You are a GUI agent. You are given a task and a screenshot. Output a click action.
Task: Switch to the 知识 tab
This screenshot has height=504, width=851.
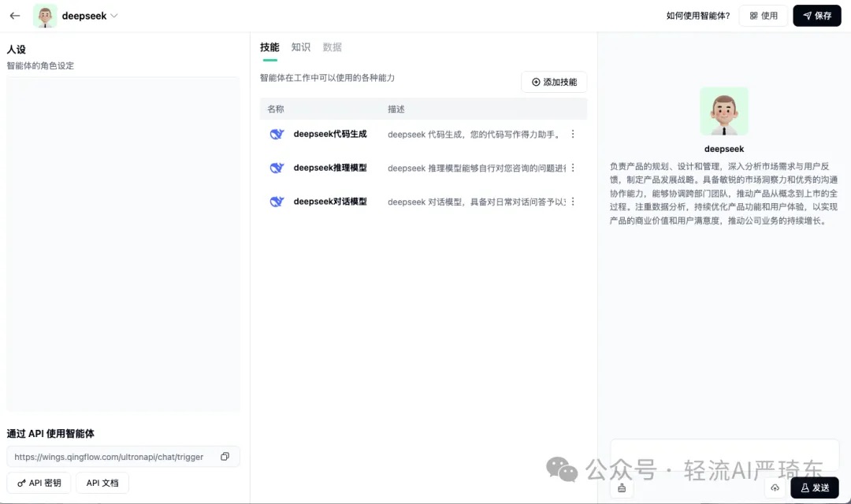point(301,47)
